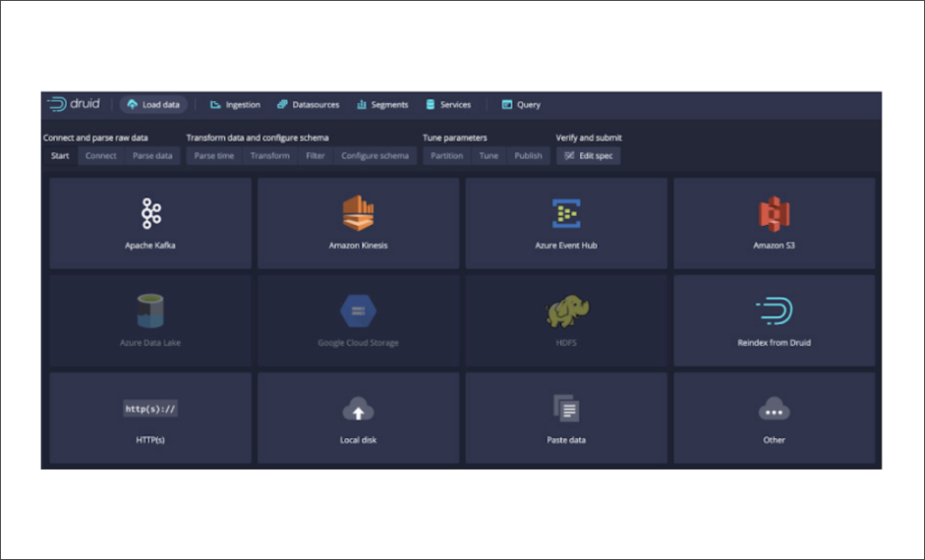
Task: Switch to the Parse data step
Action: [152, 155]
